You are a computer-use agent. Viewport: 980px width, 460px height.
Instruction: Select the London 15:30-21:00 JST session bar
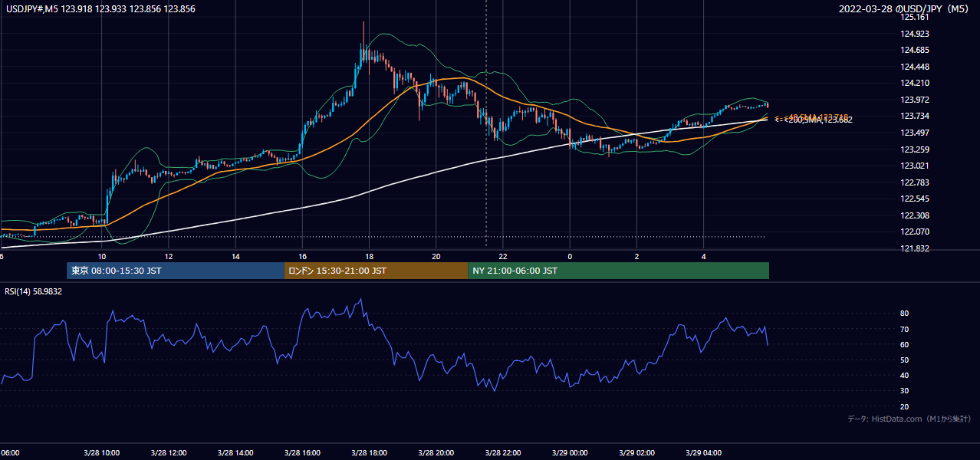click(376, 271)
